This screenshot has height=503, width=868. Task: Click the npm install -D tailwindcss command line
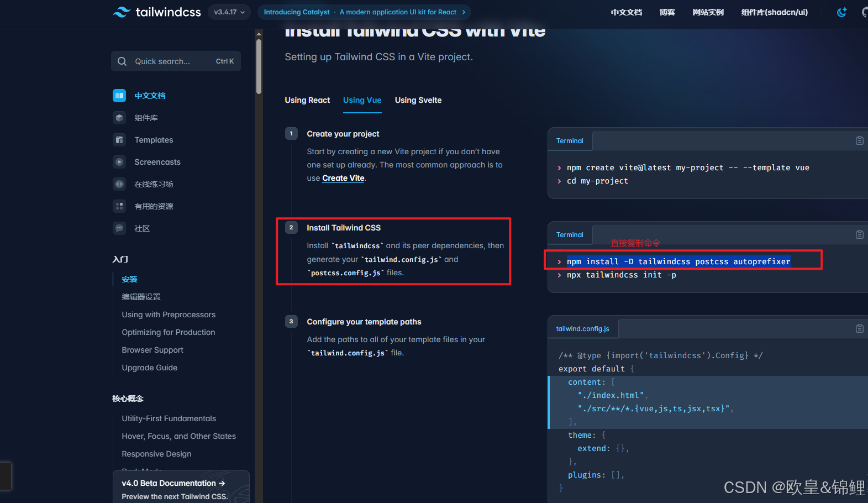click(678, 261)
